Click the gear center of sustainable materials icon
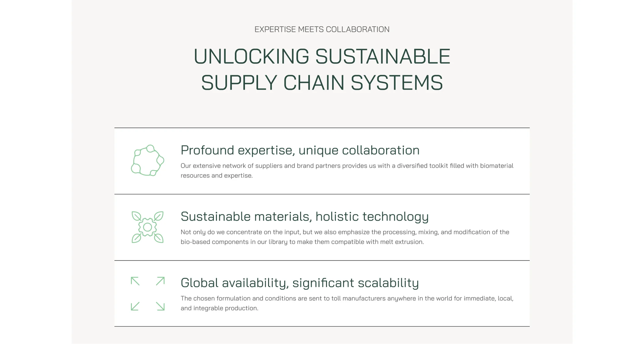Screen dimensions: 644x344 (x=148, y=227)
